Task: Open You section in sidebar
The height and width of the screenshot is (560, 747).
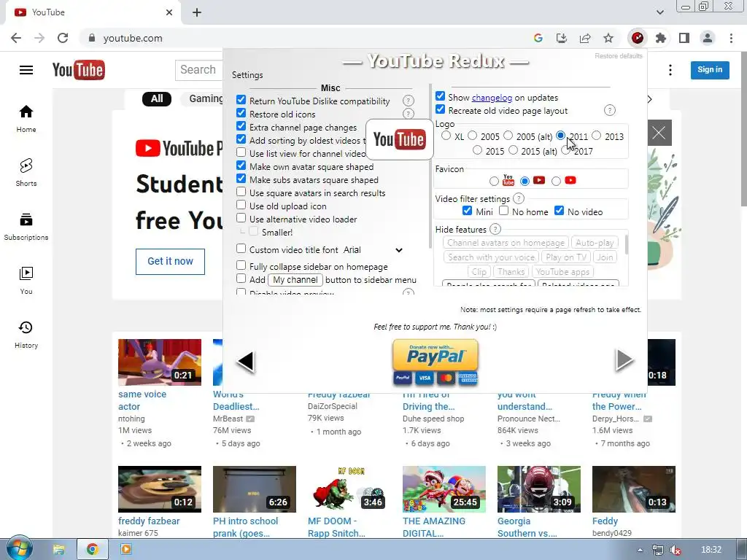Action: pyautogui.click(x=26, y=281)
